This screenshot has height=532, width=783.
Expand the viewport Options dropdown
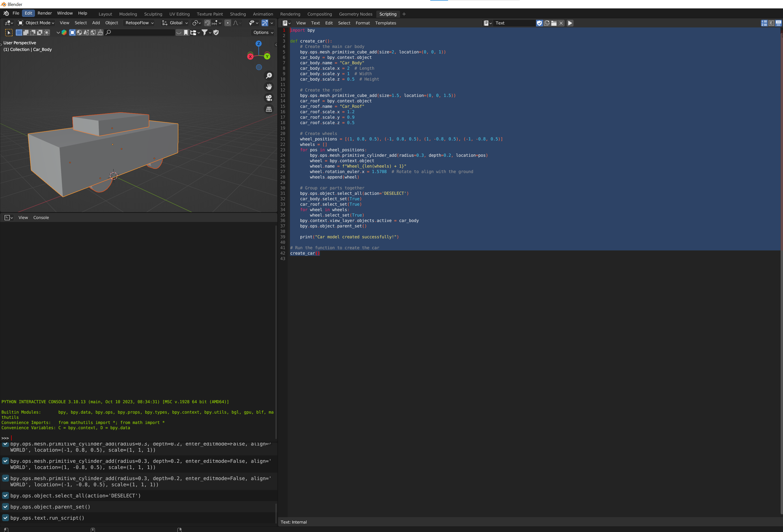263,32
